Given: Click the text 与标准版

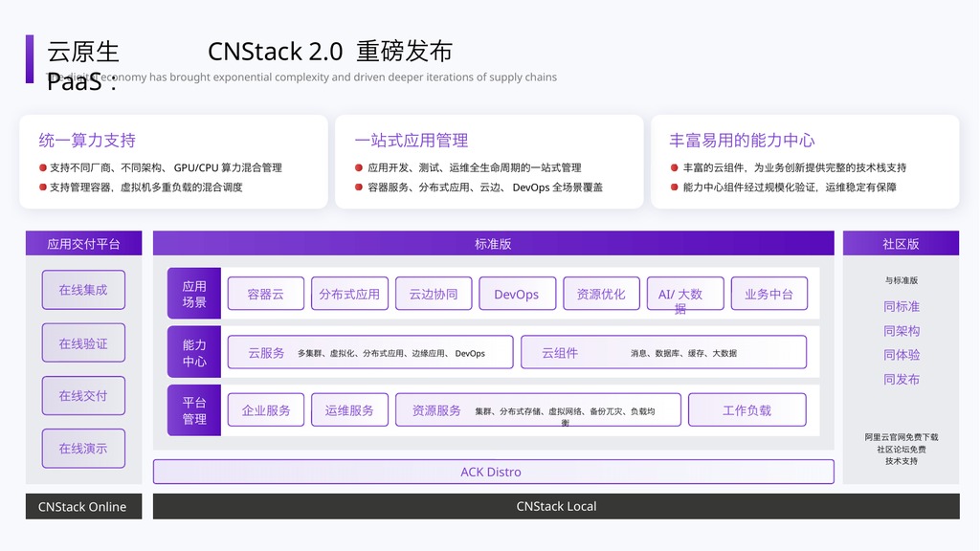Looking at the screenshot, I should point(902,280).
